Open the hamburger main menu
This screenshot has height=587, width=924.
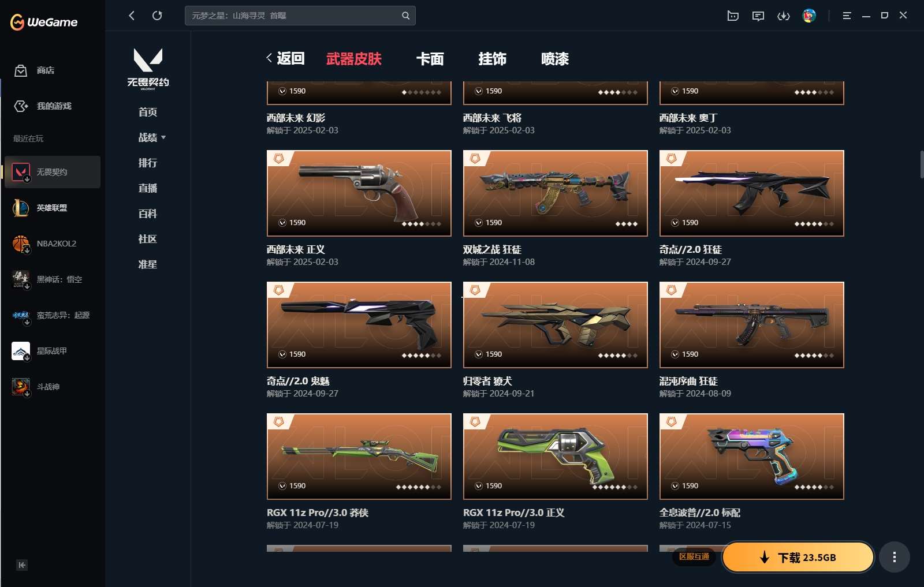click(847, 16)
